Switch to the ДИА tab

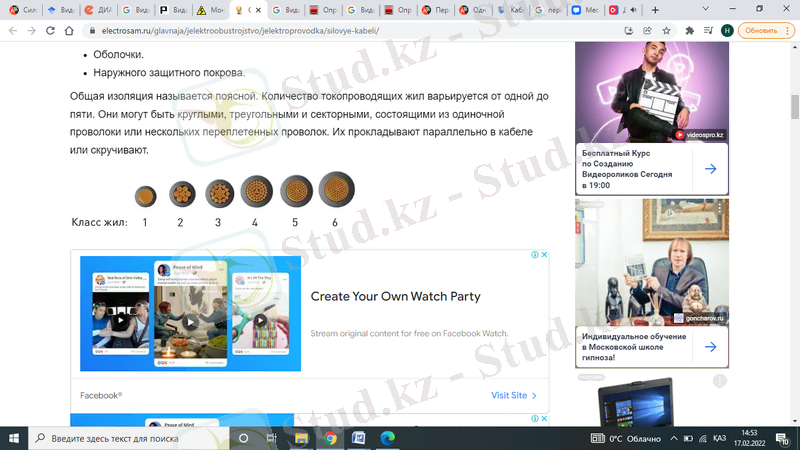[98, 10]
